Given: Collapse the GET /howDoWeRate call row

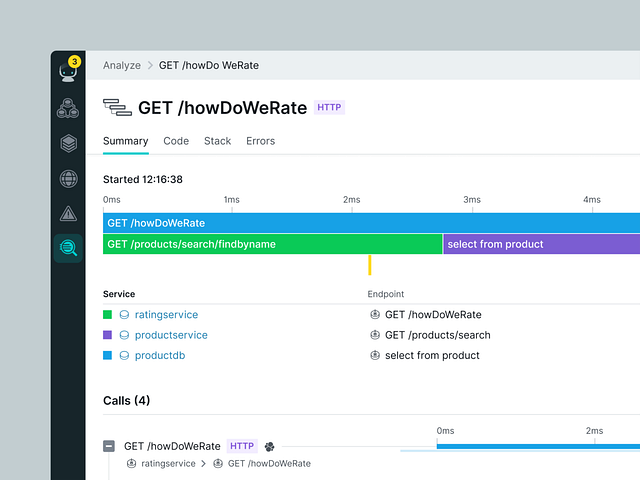Looking at the screenshot, I should pyautogui.click(x=109, y=446).
